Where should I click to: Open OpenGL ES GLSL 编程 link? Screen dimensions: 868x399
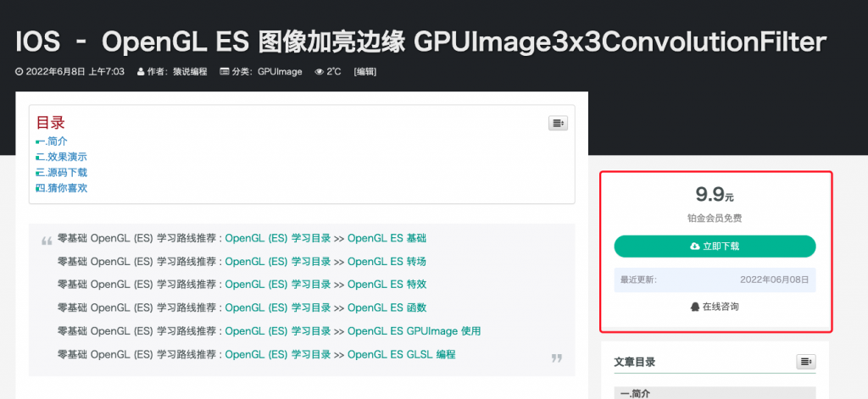401,354
